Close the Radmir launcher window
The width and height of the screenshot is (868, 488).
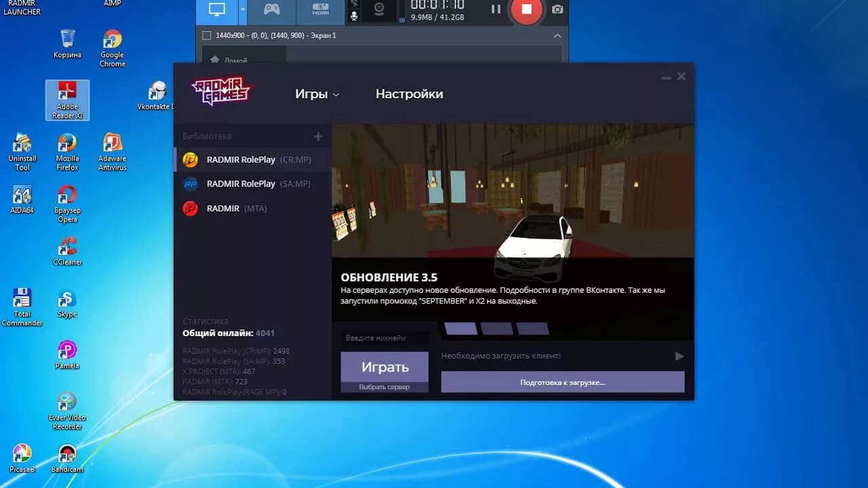point(682,77)
